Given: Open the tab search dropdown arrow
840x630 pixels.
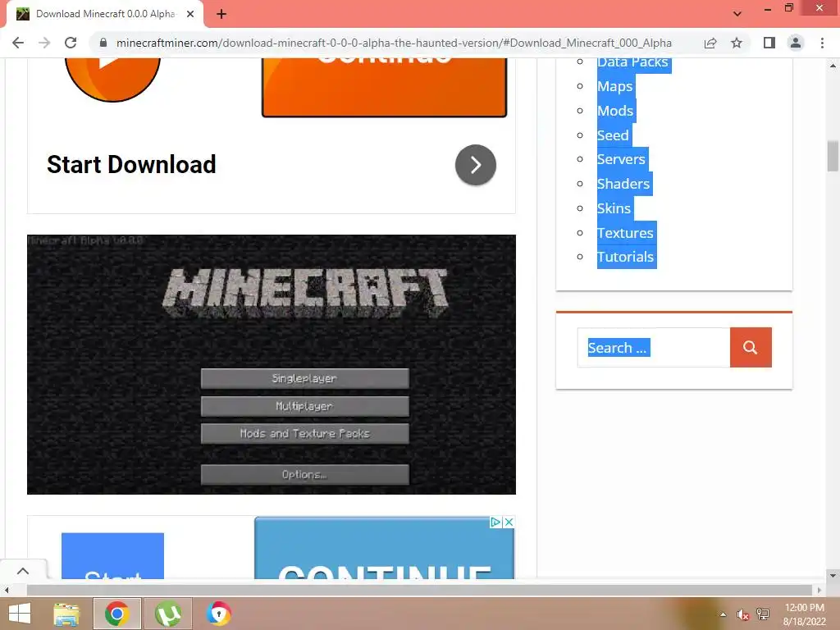Looking at the screenshot, I should tap(737, 14).
